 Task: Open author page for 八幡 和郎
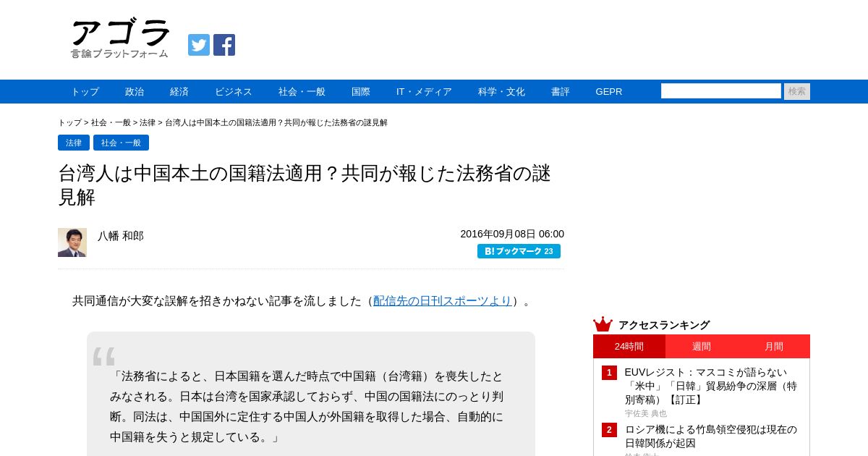[x=121, y=236]
